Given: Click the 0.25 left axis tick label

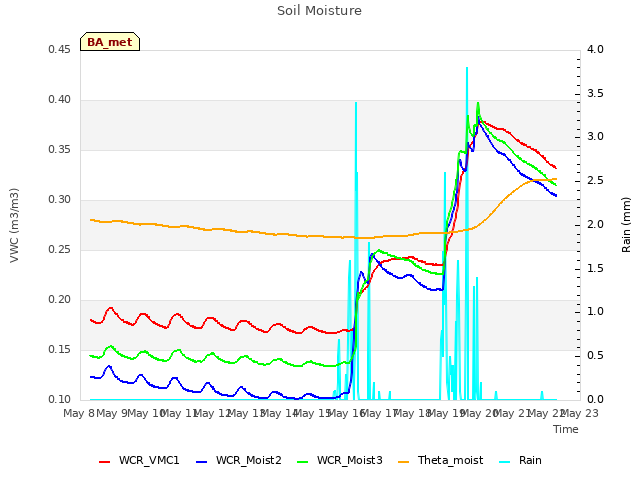Looking at the screenshot, I should 59,249.
